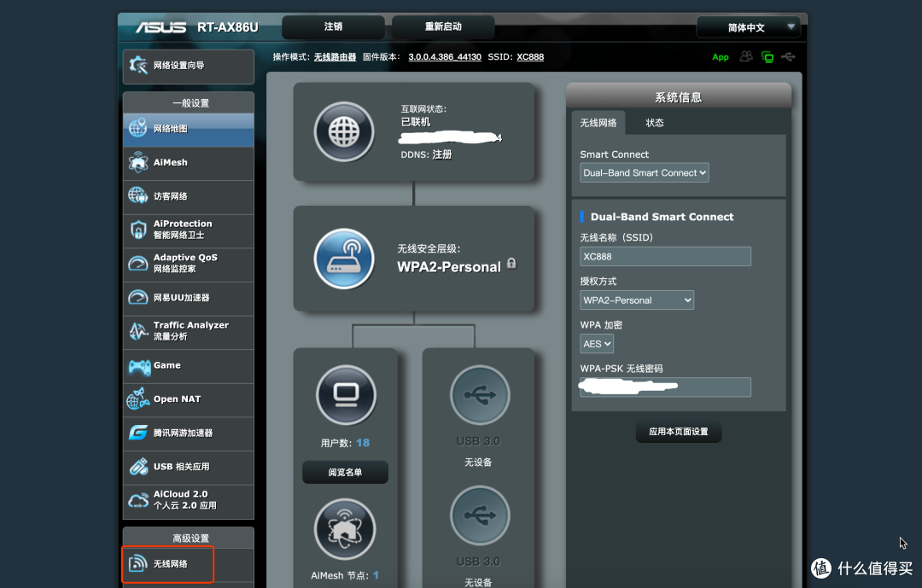Click the wireless router icon

344,259
